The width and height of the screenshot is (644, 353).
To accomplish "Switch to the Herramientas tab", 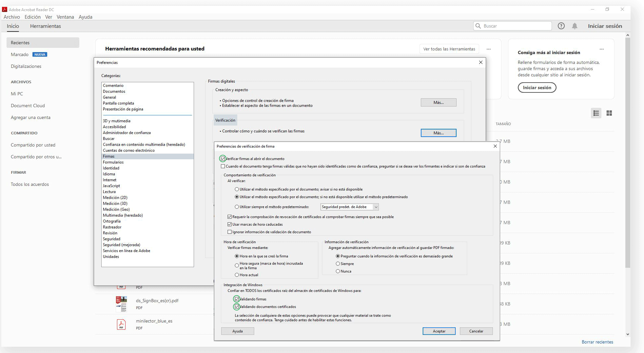I will [x=46, y=26].
